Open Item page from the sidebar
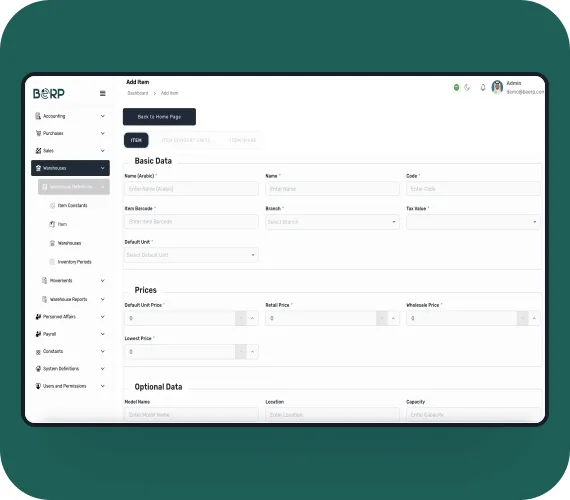570x500 pixels. coord(62,224)
